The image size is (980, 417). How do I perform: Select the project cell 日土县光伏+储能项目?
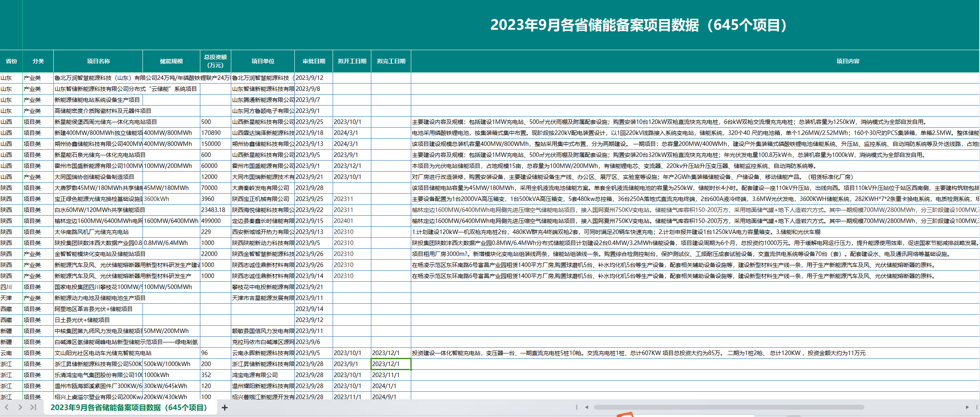(x=98, y=320)
